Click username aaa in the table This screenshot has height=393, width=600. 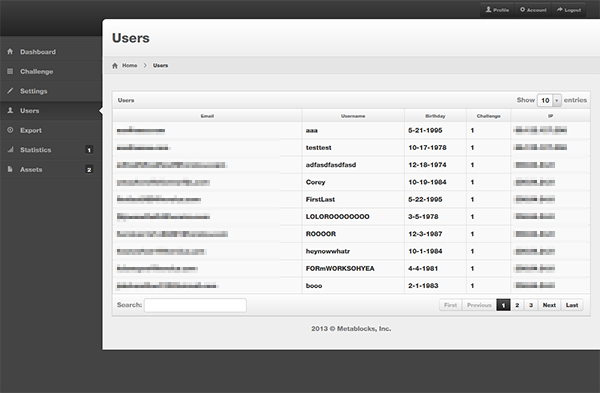point(311,130)
